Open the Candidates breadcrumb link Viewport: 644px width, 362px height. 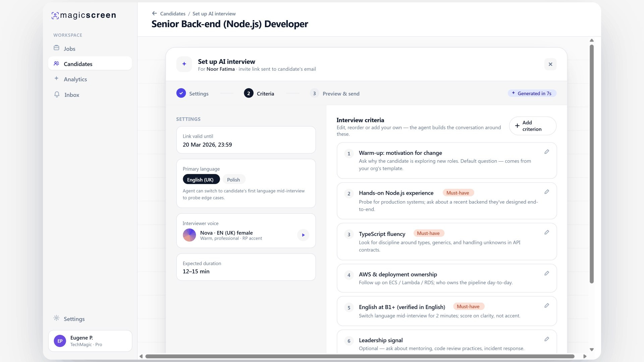coord(173,14)
